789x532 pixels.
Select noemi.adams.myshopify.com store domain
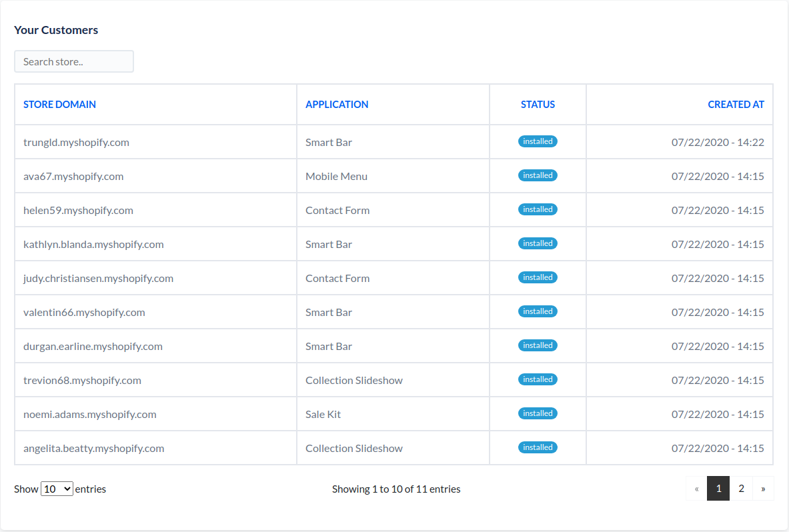pyautogui.click(x=89, y=415)
